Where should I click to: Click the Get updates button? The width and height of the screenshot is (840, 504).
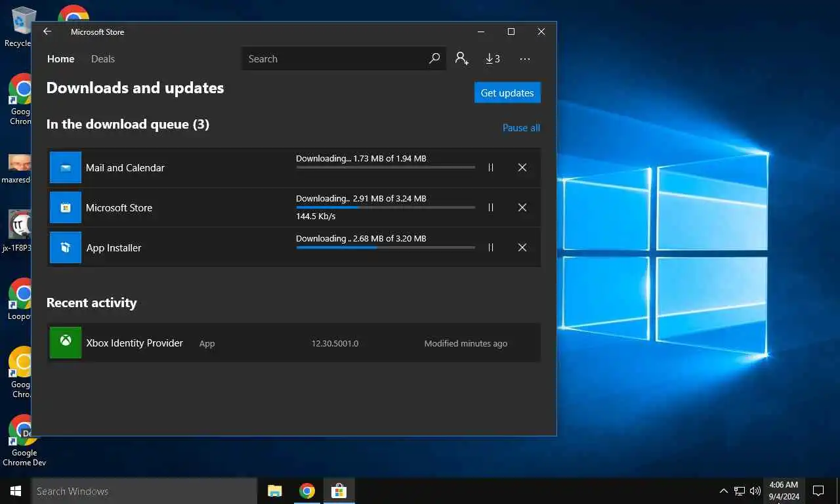point(507,93)
